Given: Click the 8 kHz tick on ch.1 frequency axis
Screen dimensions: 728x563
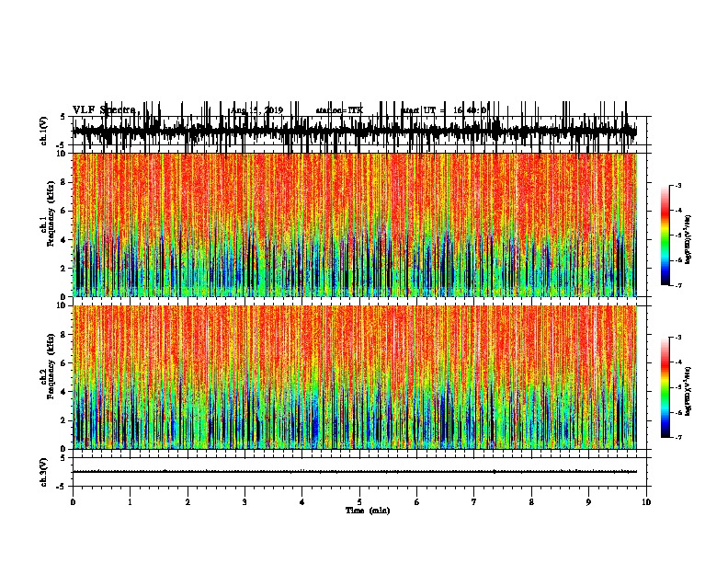Looking at the screenshot, I should [64, 182].
